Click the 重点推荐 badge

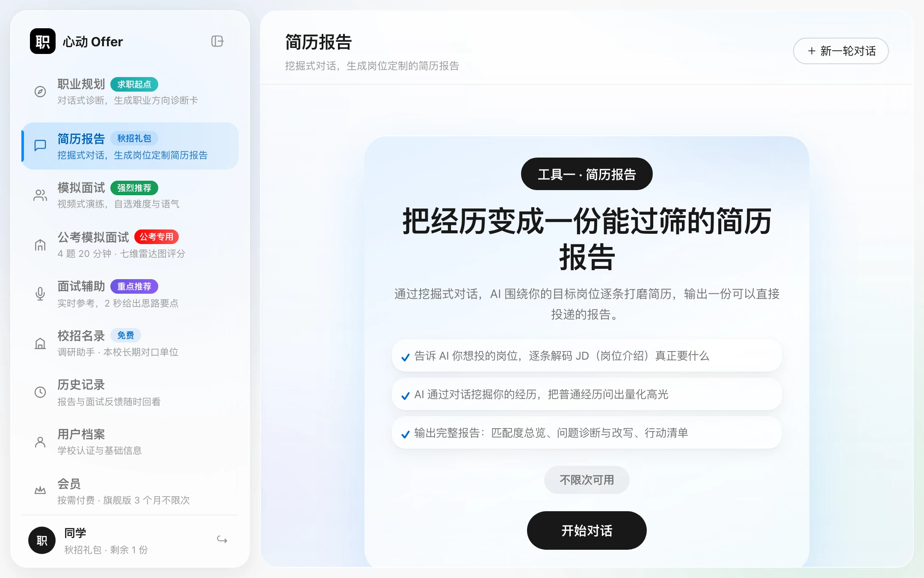(x=134, y=286)
